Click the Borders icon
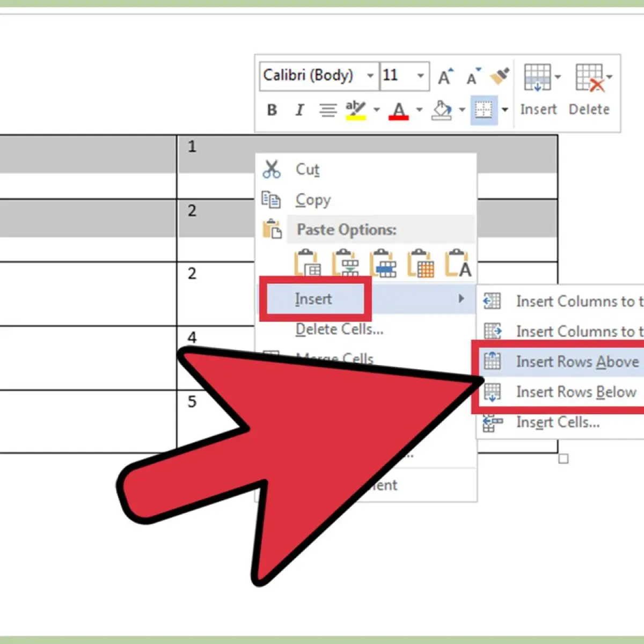Image resolution: width=644 pixels, height=644 pixels. tap(484, 110)
